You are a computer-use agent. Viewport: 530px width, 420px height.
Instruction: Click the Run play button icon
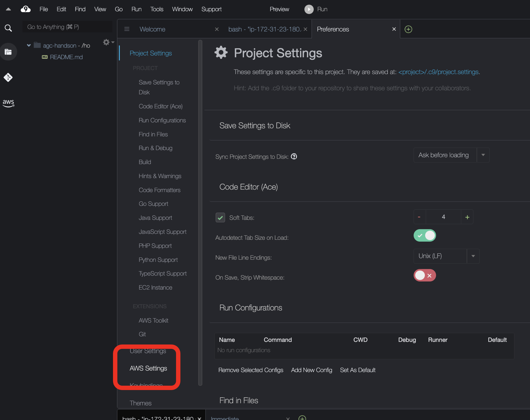309,9
